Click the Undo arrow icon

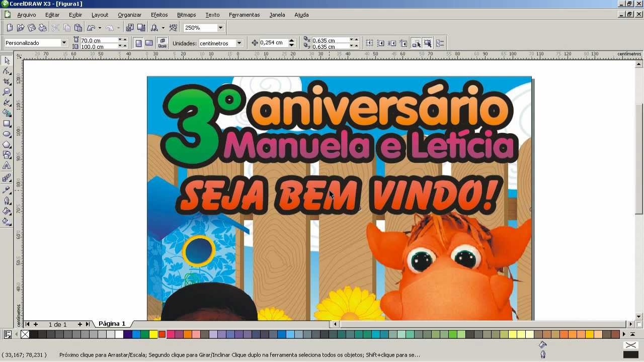91,28
